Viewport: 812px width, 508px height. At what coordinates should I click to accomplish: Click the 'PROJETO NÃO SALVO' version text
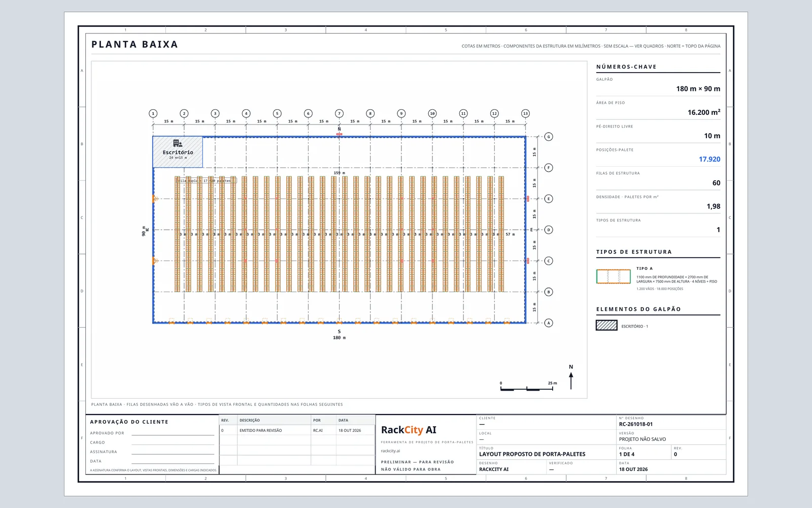(x=642, y=439)
